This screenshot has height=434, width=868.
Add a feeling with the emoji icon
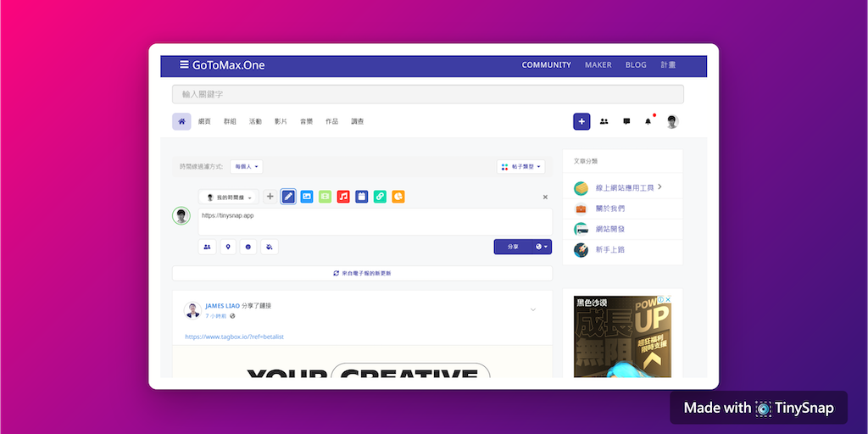coord(248,247)
